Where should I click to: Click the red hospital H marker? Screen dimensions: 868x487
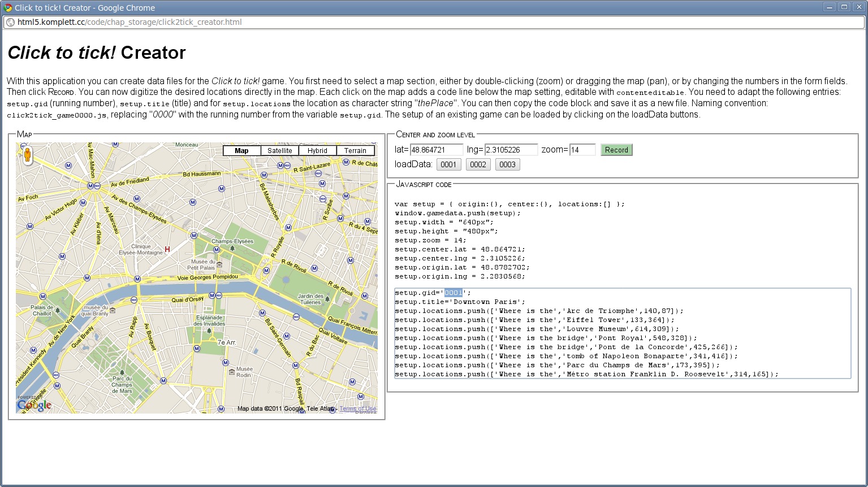tap(167, 249)
